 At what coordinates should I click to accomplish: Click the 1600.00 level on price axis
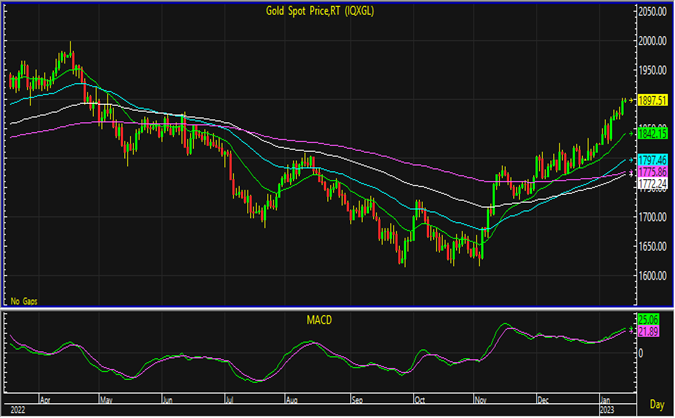(x=653, y=276)
